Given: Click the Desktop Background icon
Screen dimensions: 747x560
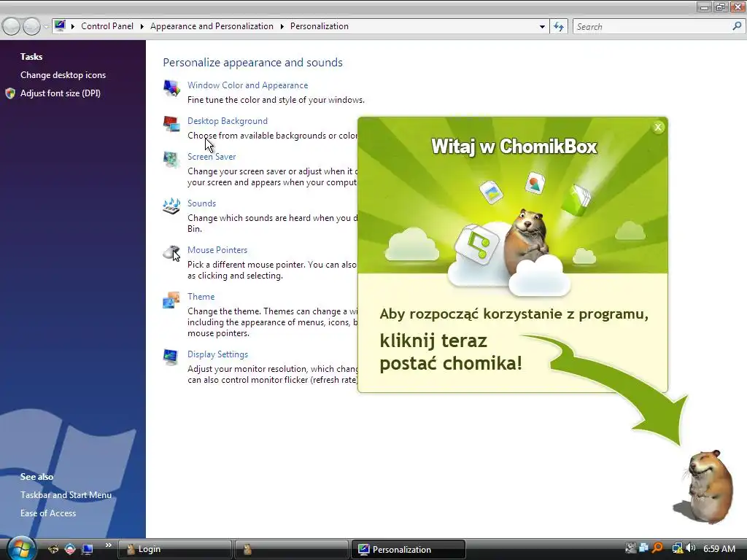Looking at the screenshot, I should pos(171,124).
